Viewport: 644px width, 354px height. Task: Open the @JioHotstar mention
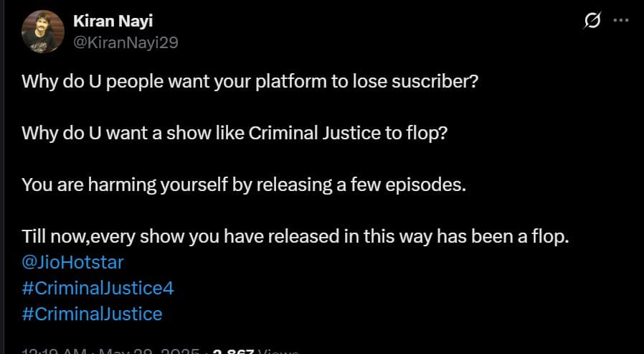72,262
